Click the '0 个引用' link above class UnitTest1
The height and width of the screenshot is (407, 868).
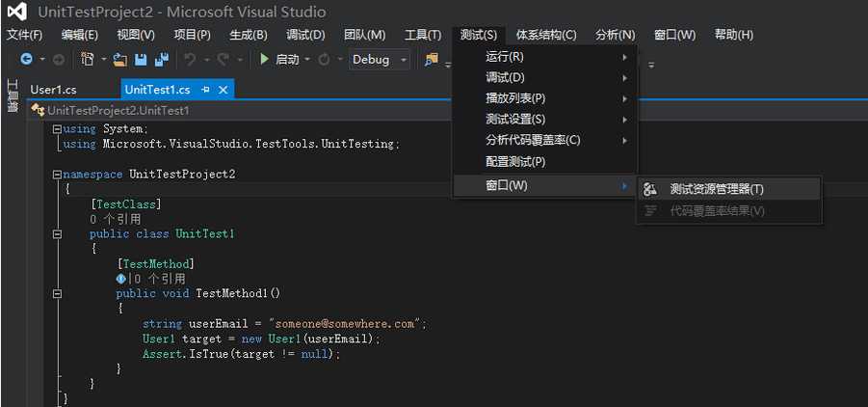(x=116, y=219)
